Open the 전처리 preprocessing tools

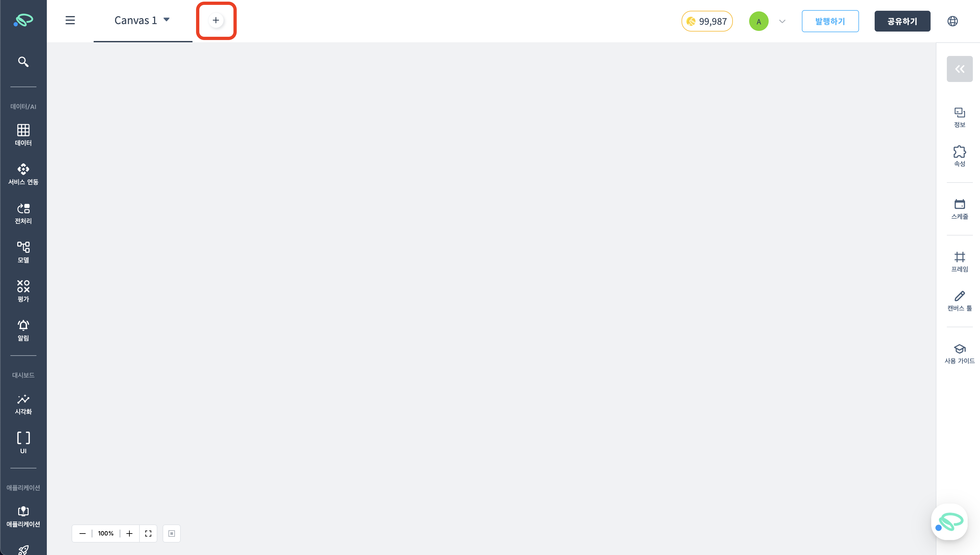click(x=23, y=213)
